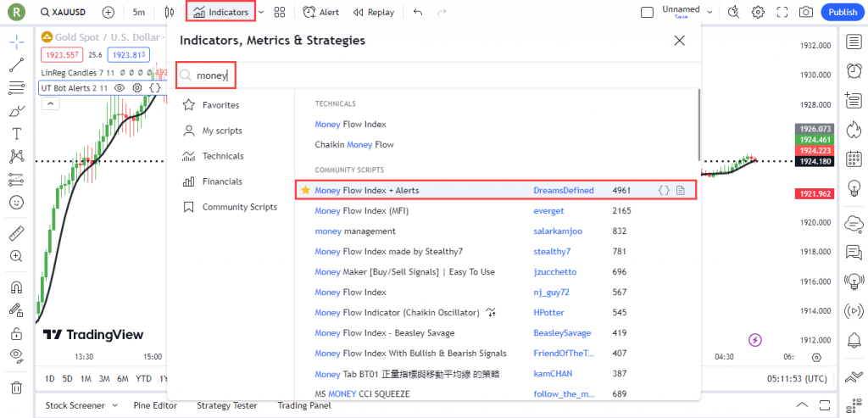The height and width of the screenshot is (418, 868).
Task: Activate the zoom in tool
Action: click(17, 256)
